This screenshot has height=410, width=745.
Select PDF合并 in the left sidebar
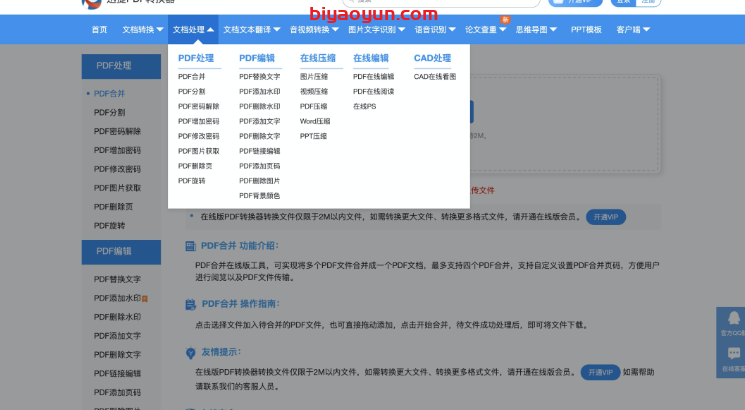pos(109,94)
